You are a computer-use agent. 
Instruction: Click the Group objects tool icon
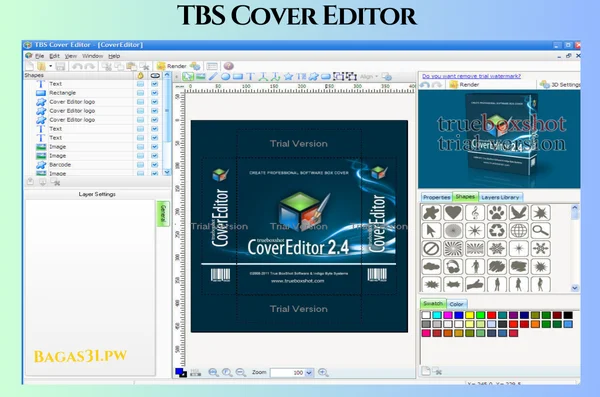pyautogui.click(x=338, y=76)
